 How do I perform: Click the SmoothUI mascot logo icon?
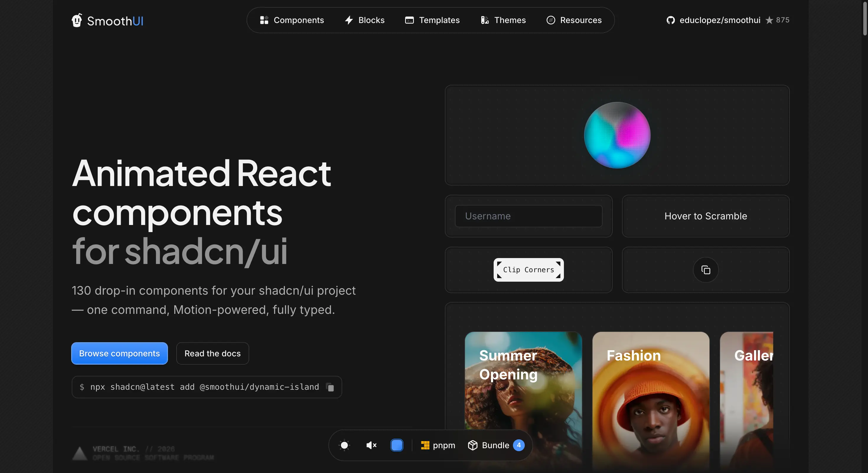(77, 20)
